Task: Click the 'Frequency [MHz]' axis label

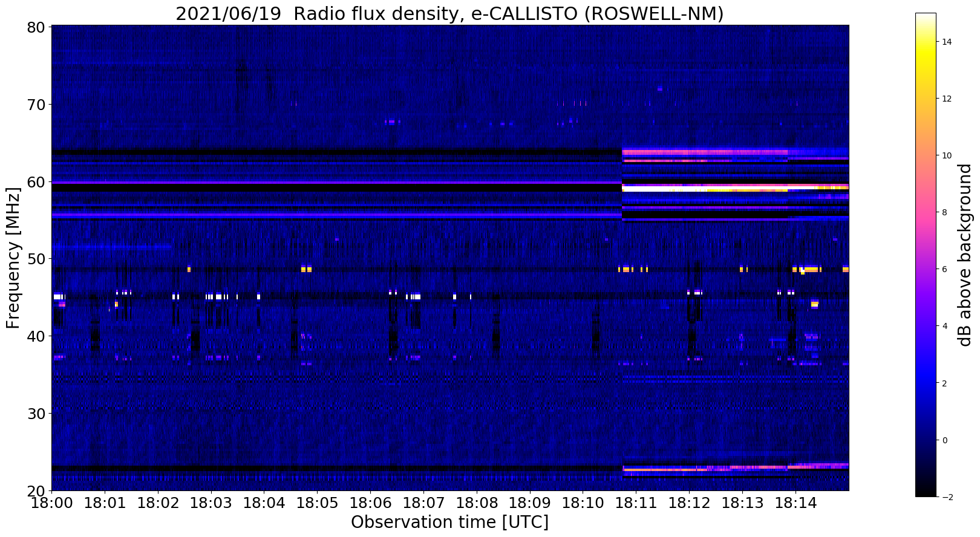Action: 13,258
